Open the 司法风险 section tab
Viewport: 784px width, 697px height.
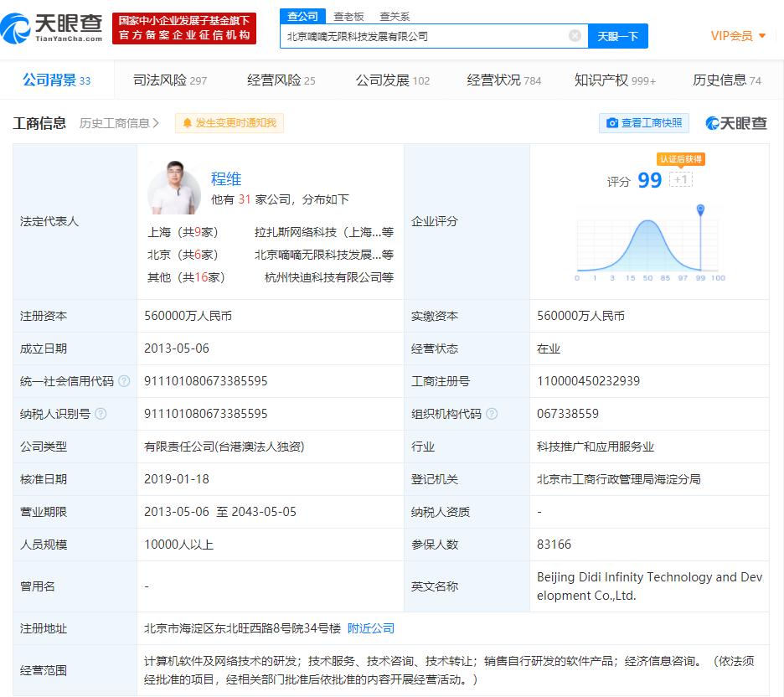170,80
